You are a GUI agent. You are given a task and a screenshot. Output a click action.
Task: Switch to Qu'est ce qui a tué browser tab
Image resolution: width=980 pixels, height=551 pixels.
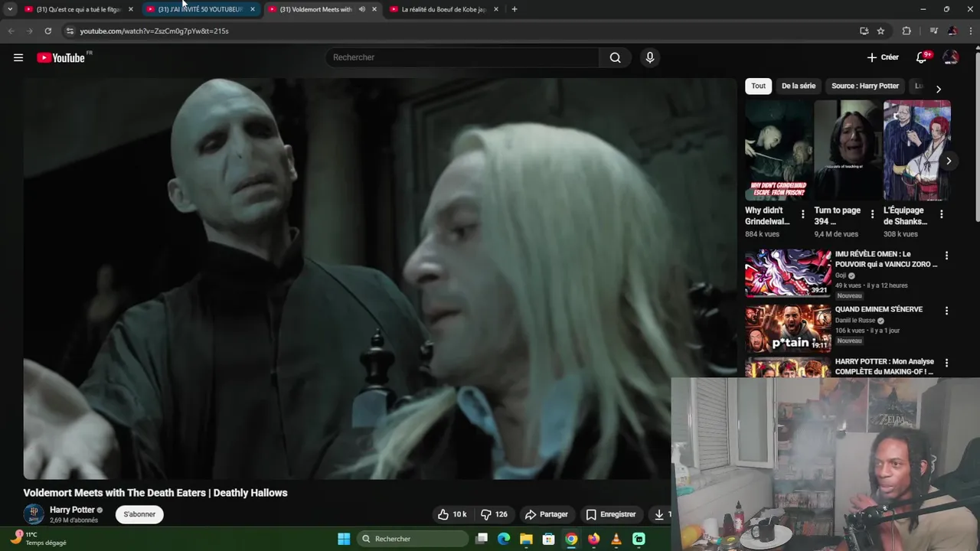[77, 9]
